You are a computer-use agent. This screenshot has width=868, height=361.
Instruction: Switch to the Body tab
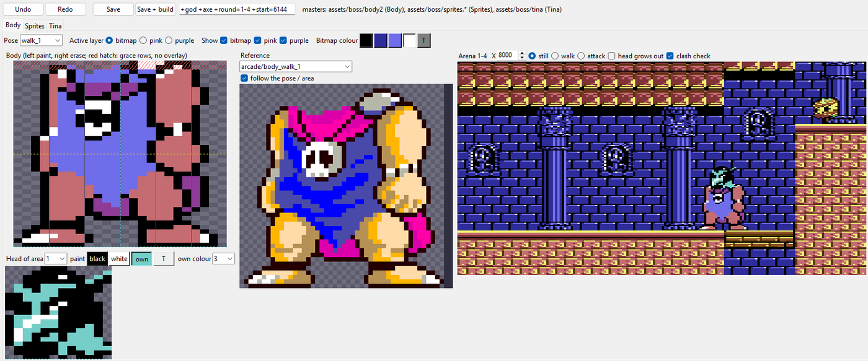(x=13, y=25)
